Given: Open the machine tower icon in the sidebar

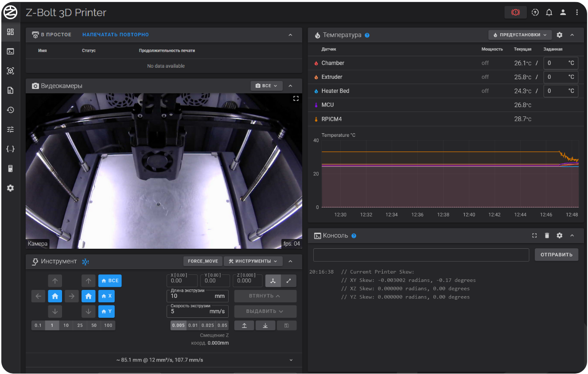Looking at the screenshot, I should point(11,168).
